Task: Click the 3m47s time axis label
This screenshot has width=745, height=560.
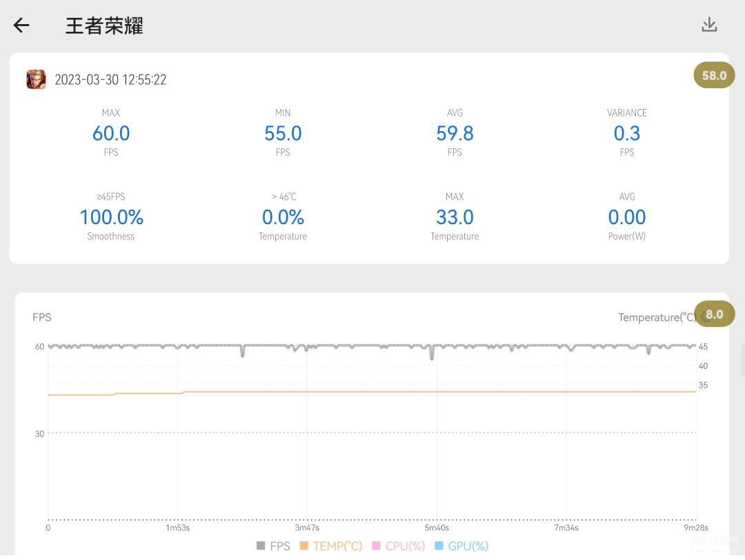Action: [x=307, y=528]
